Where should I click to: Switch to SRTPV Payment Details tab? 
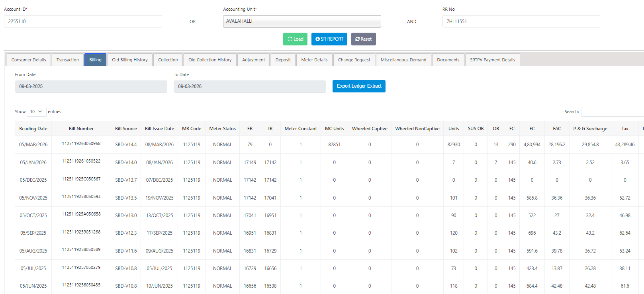point(492,60)
